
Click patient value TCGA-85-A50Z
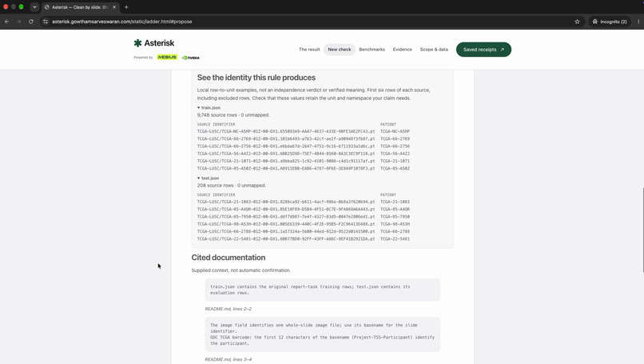point(395,168)
